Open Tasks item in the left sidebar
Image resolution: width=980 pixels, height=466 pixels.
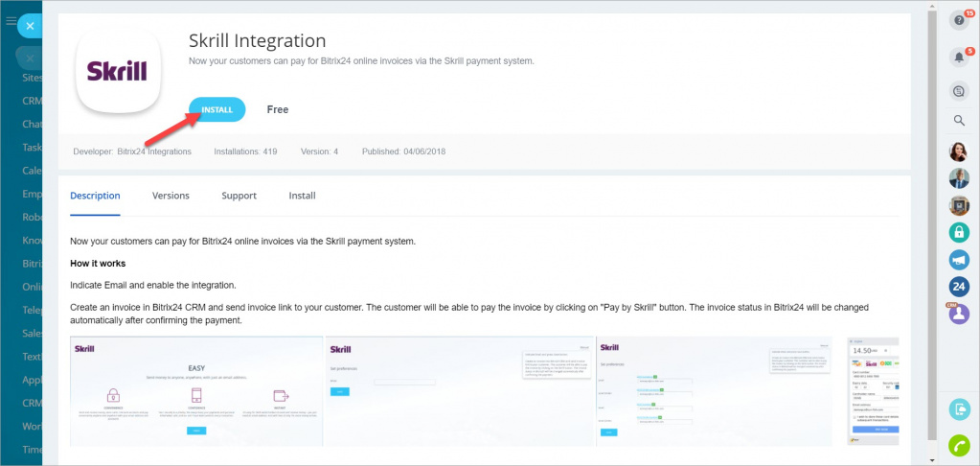click(33, 148)
